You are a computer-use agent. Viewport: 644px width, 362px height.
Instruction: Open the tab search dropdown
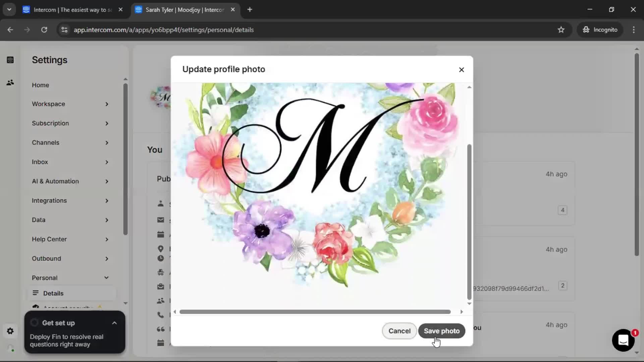(9, 10)
